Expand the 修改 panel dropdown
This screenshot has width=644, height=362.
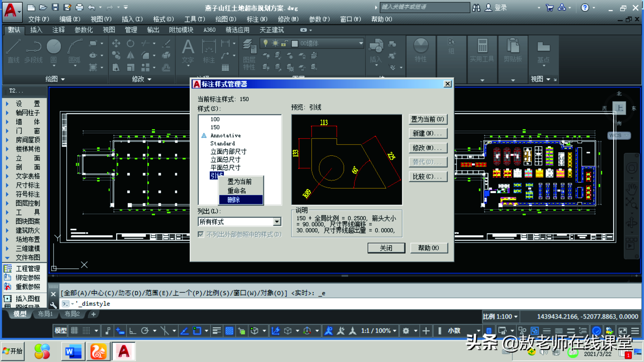(142, 79)
